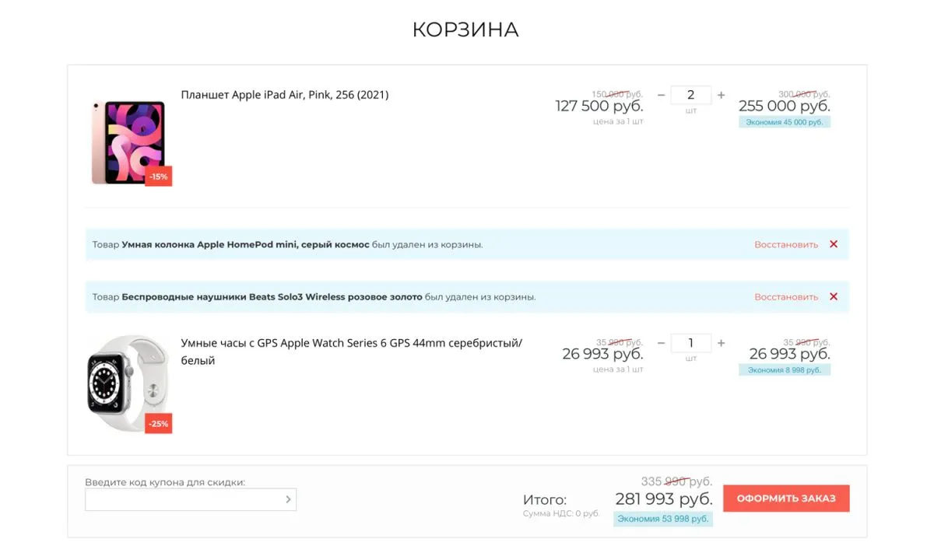Restore the Apple HomePod mini to cart
Viewport: 934px width, 560px height.
point(786,243)
